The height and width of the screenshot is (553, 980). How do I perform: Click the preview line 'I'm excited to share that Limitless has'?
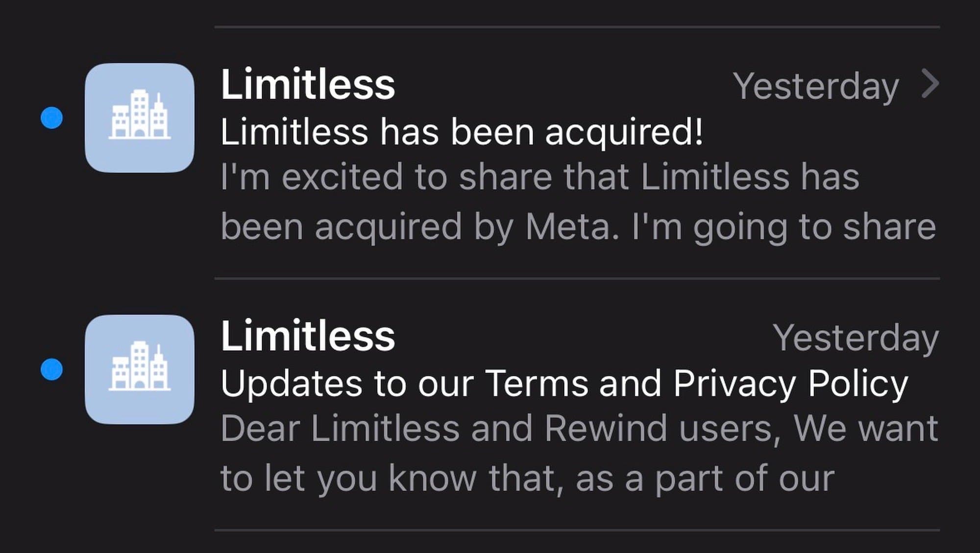(539, 177)
